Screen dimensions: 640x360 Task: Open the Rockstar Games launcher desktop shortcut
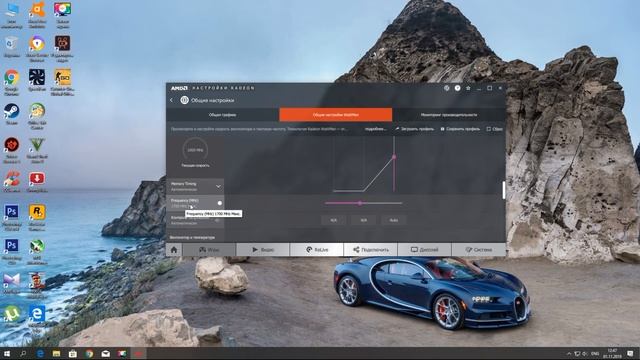click(37, 217)
